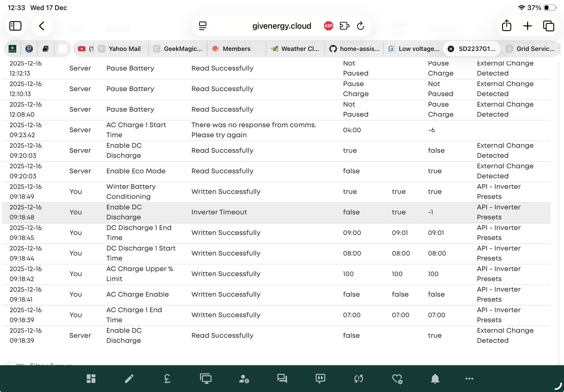
Task: Open the user settings gear icon
Action: [x=244, y=378]
